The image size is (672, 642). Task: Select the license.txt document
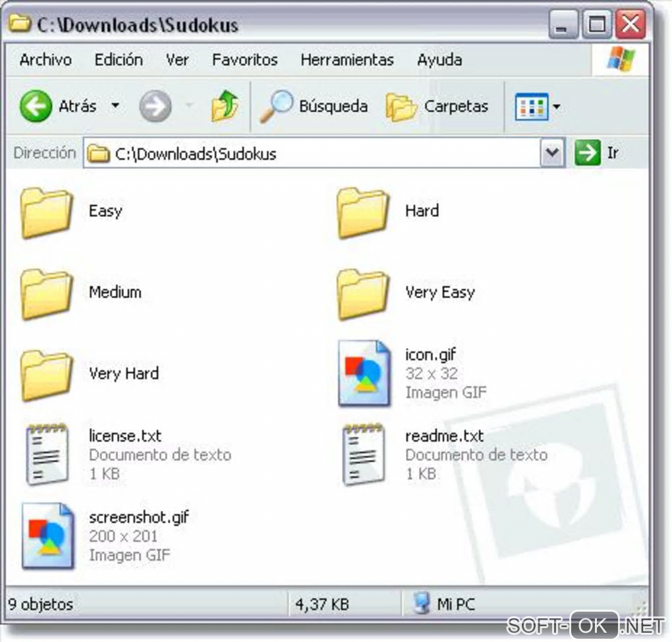47,455
